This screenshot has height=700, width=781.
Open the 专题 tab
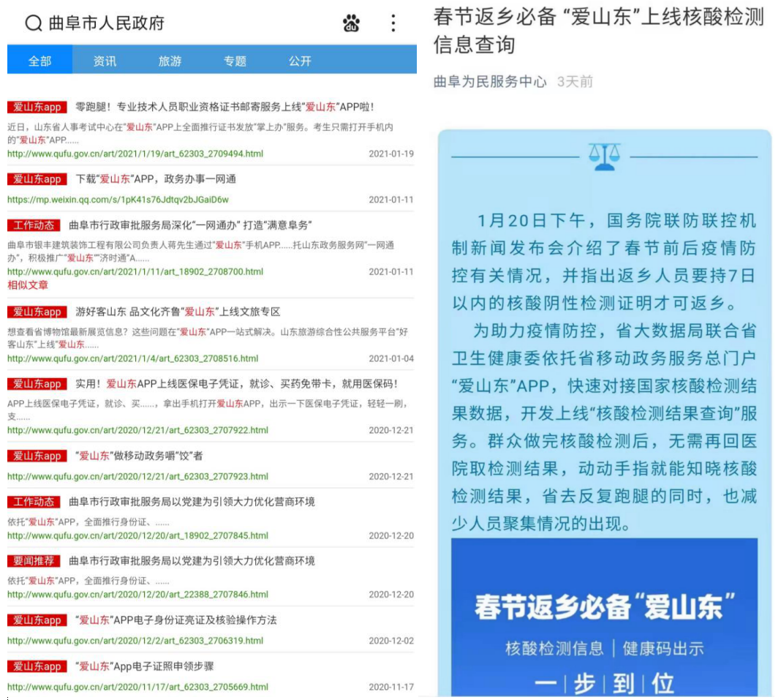(x=235, y=61)
